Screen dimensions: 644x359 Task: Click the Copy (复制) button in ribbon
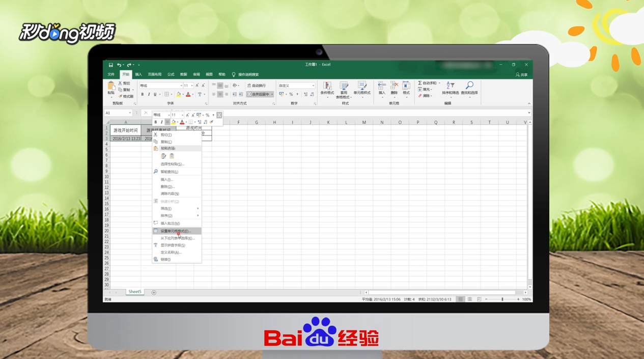[125, 90]
